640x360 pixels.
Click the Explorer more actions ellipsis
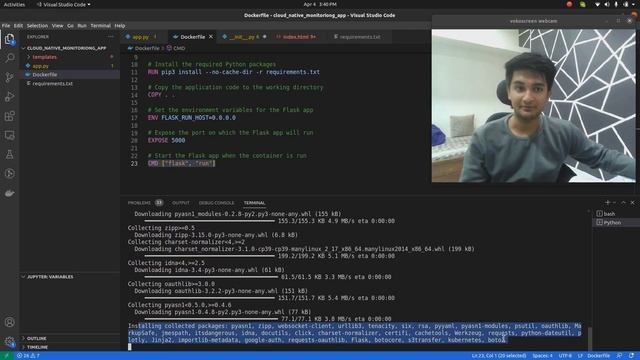111,37
